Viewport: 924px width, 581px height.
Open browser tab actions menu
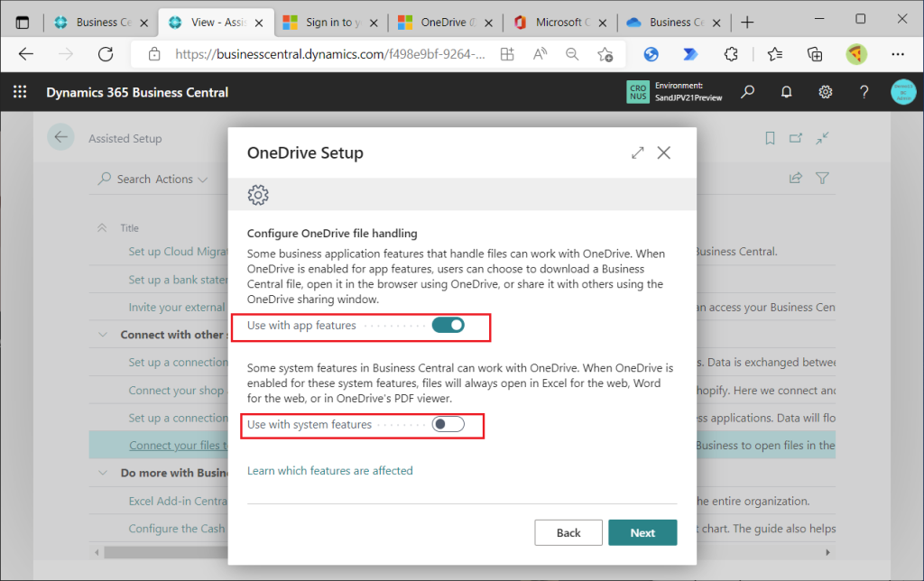pyautogui.click(x=22, y=23)
